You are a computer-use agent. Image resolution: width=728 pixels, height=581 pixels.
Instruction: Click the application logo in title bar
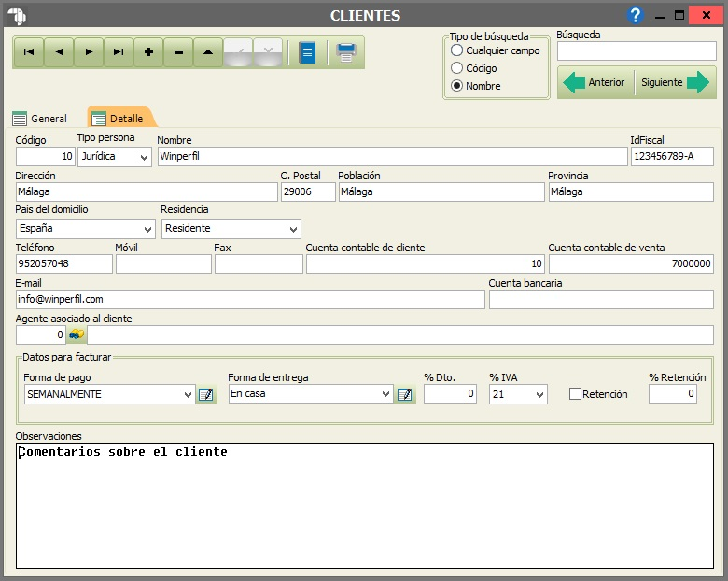(x=17, y=16)
